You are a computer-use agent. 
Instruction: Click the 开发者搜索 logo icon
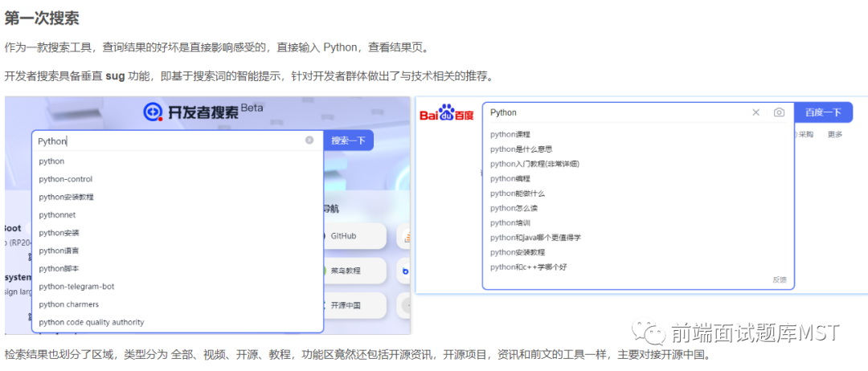pos(153,112)
